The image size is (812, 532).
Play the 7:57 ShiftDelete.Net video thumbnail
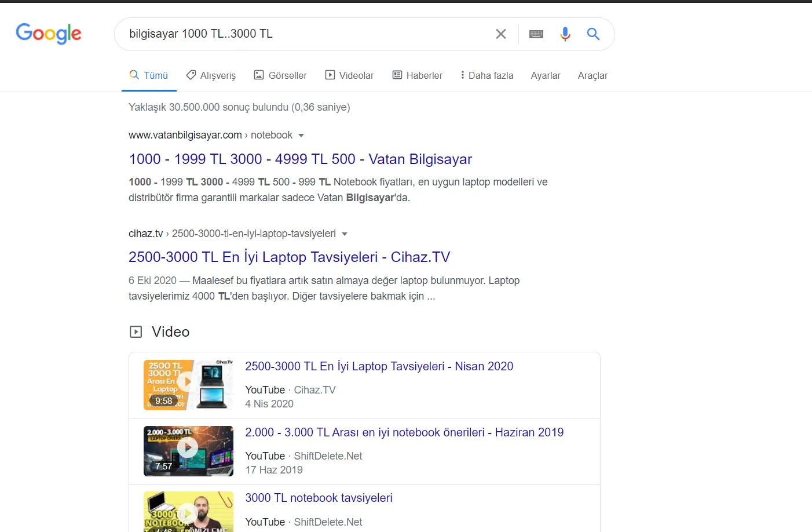(x=188, y=451)
